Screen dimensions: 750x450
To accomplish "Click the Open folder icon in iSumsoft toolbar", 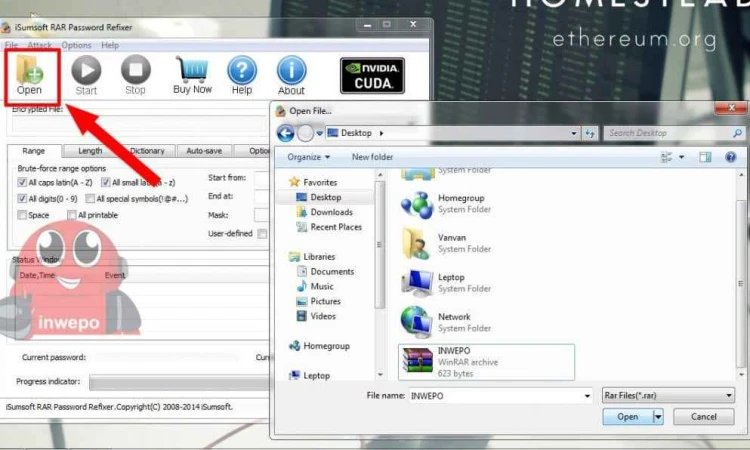I will click(x=29, y=75).
